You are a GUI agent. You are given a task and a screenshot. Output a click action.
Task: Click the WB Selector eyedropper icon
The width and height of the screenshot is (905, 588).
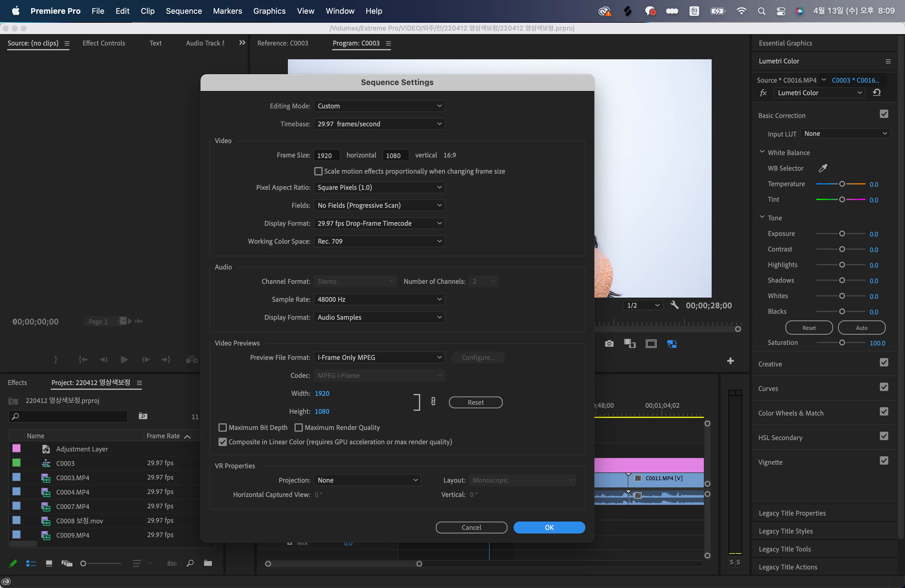click(822, 168)
